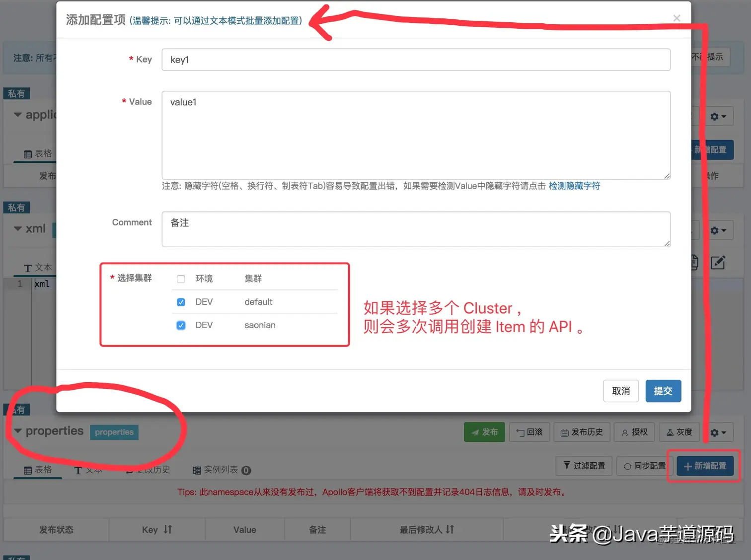The width and height of the screenshot is (751, 560).
Task: Open the 灰度 gray release tool
Action: pos(679,432)
